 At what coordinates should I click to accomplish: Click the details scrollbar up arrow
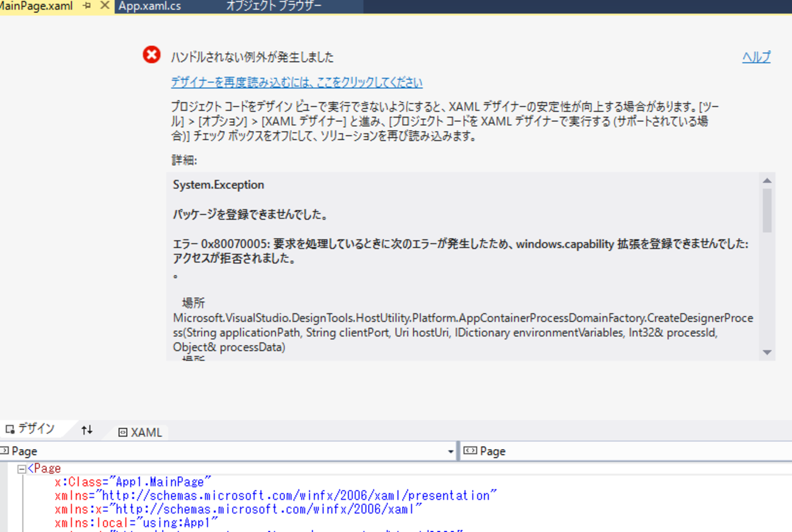click(767, 180)
